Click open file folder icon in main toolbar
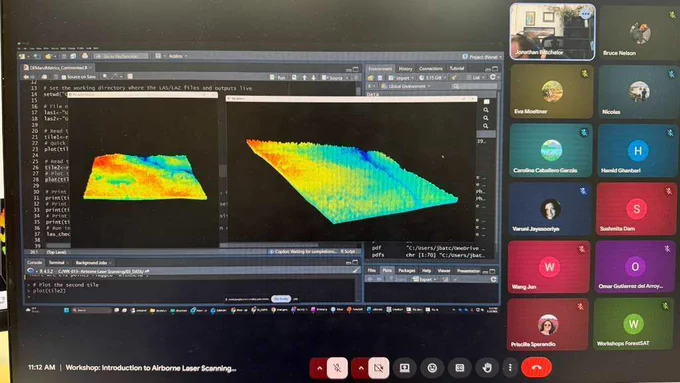 click(49, 56)
